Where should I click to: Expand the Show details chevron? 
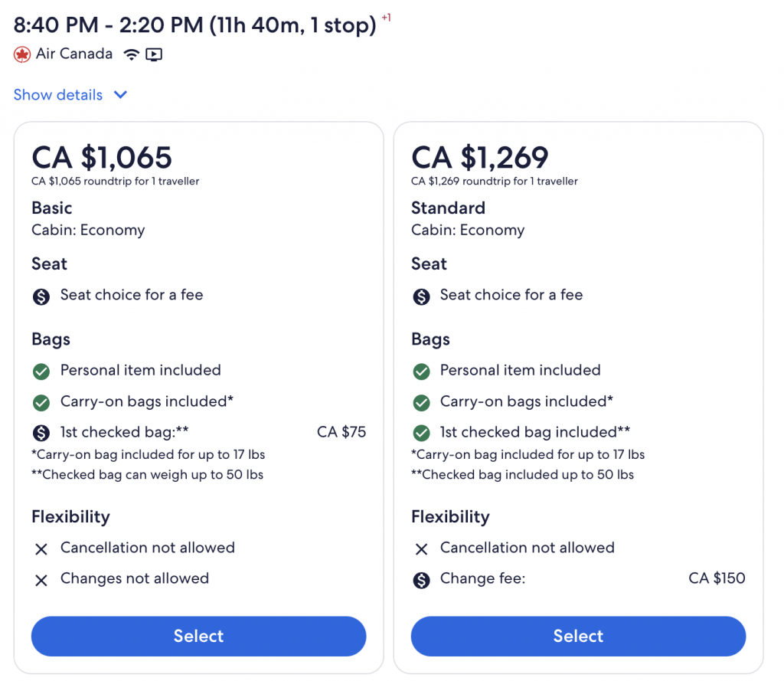(x=120, y=95)
